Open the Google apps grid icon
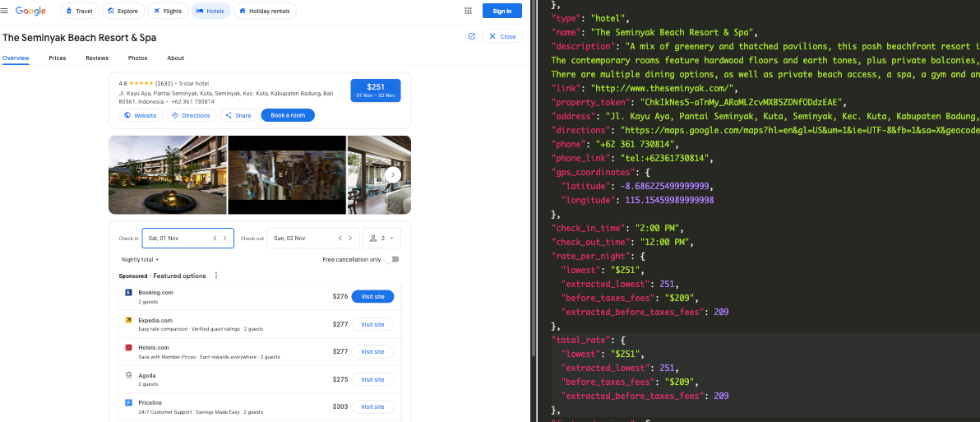 (x=468, y=11)
